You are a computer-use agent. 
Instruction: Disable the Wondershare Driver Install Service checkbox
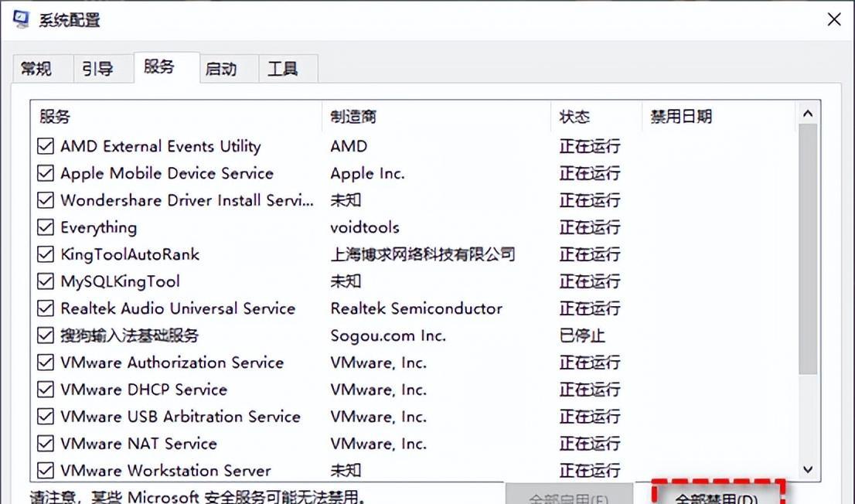point(46,200)
